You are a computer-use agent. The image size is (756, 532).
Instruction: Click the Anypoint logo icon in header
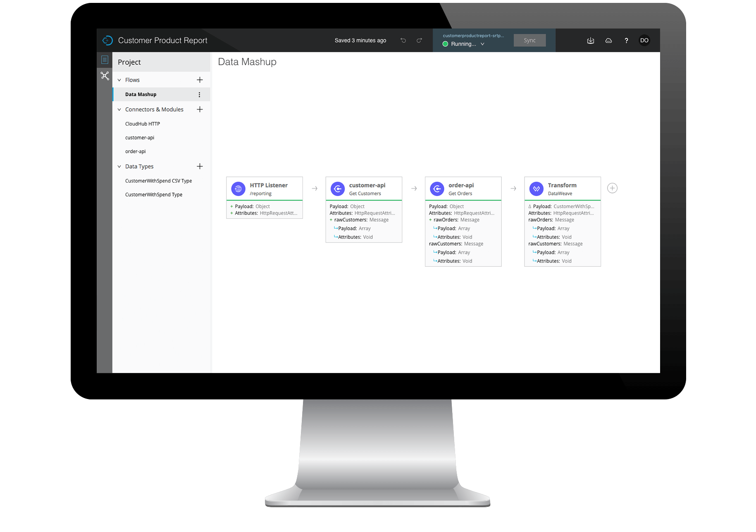click(107, 40)
